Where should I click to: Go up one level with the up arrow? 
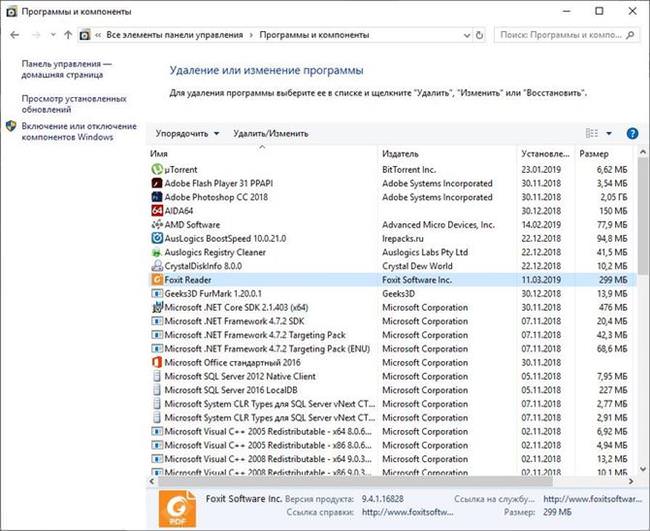tap(68, 35)
